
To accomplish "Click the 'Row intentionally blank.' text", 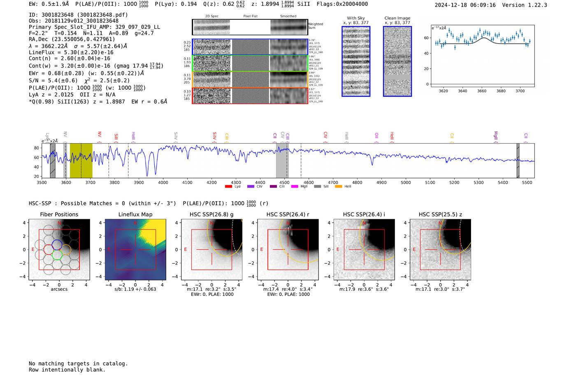I will pos(67,370).
